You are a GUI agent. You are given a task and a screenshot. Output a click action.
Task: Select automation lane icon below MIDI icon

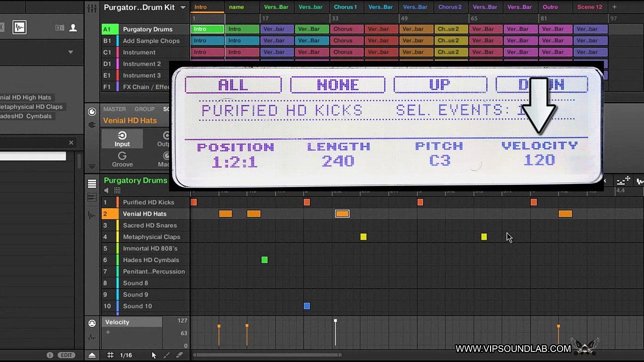[x=92, y=337]
